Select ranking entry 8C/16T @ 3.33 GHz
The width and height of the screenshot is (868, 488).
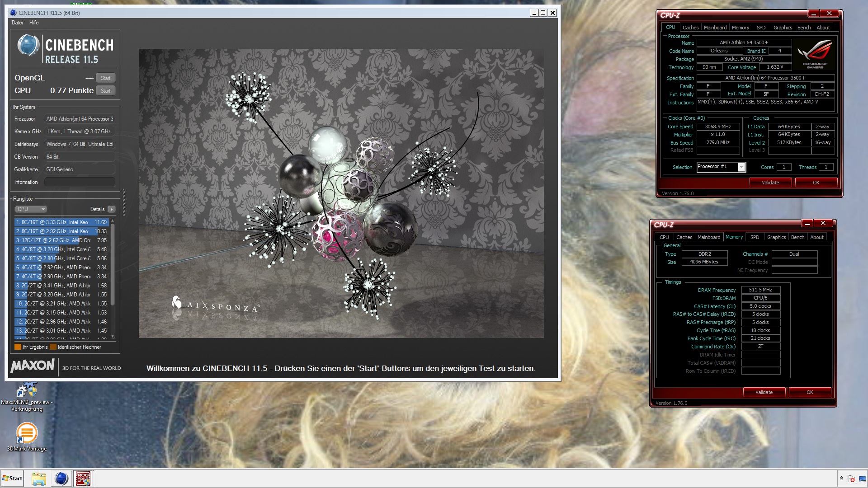[61, 222]
